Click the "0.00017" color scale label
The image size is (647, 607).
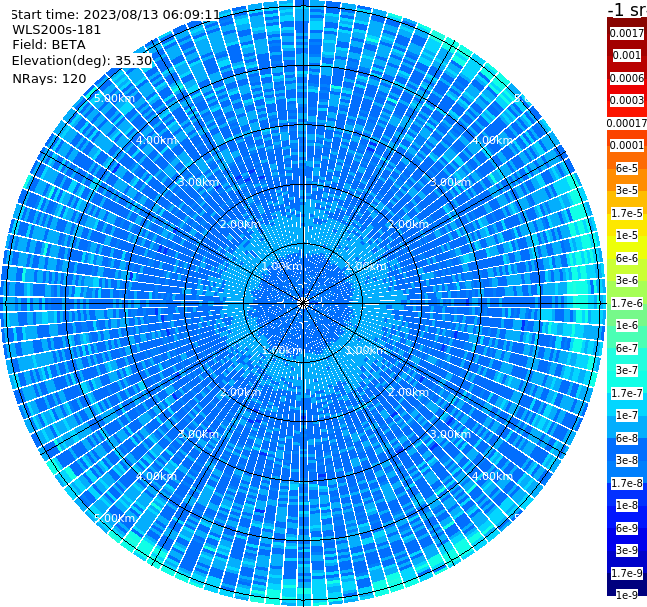pos(627,123)
